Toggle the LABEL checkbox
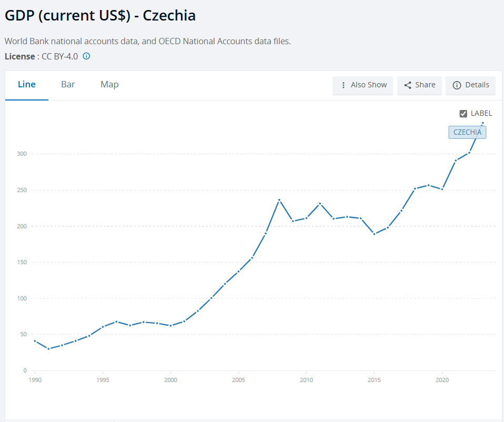504x422 pixels. coord(463,113)
